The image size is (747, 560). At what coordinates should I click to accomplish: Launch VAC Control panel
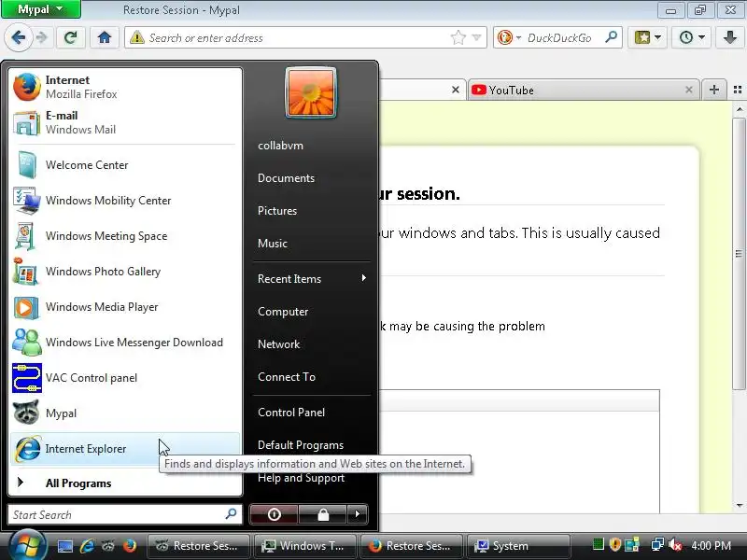125,378
